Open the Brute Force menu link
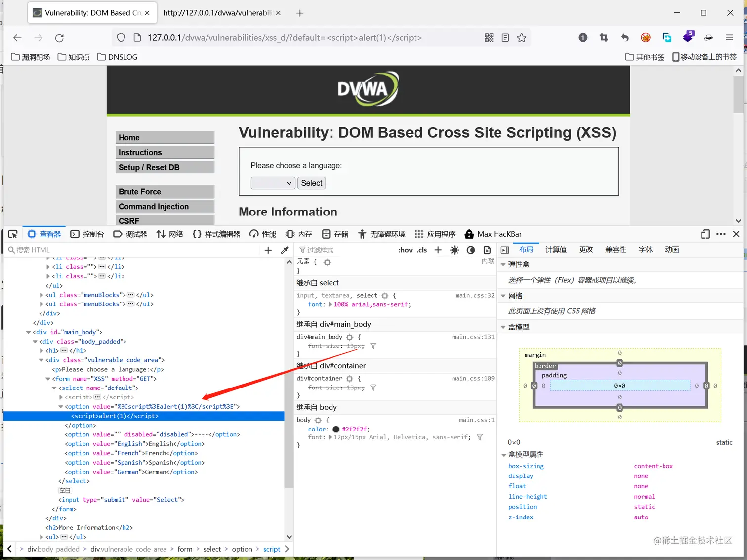The width and height of the screenshot is (747, 560). click(x=165, y=192)
